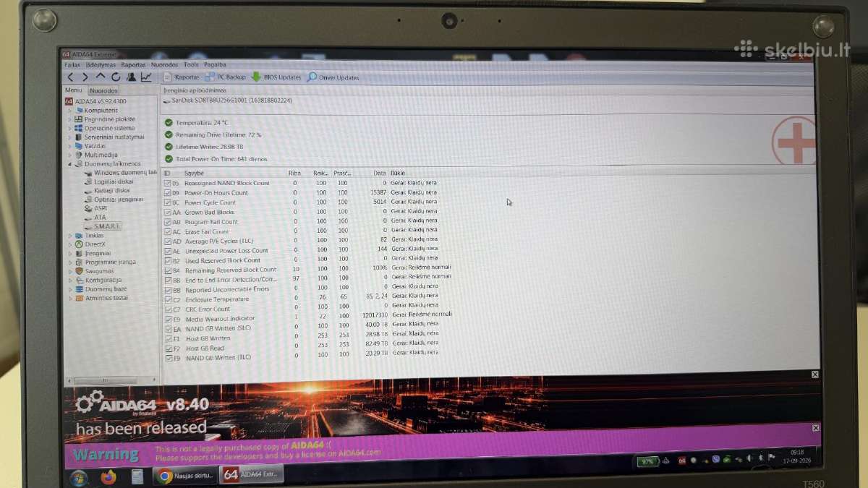The image size is (868, 488).
Task: Expand the Multimedija tree node
Action: tap(69, 155)
